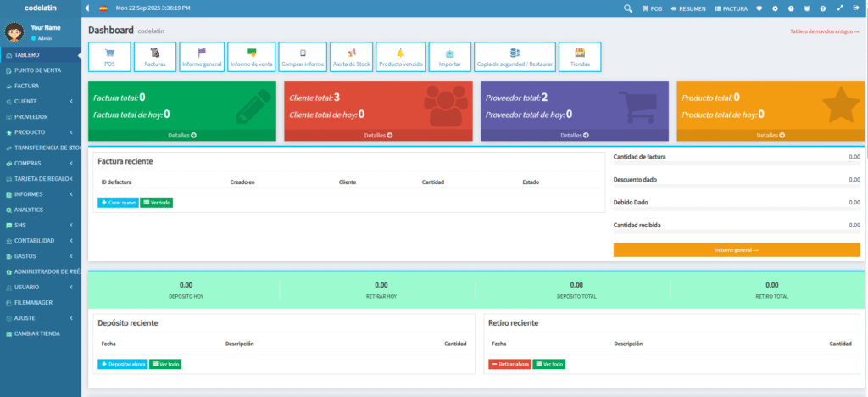Click the logout icon in top bar
Image resolution: width=868 pixels, height=397 pixels.
pos(855,8)
